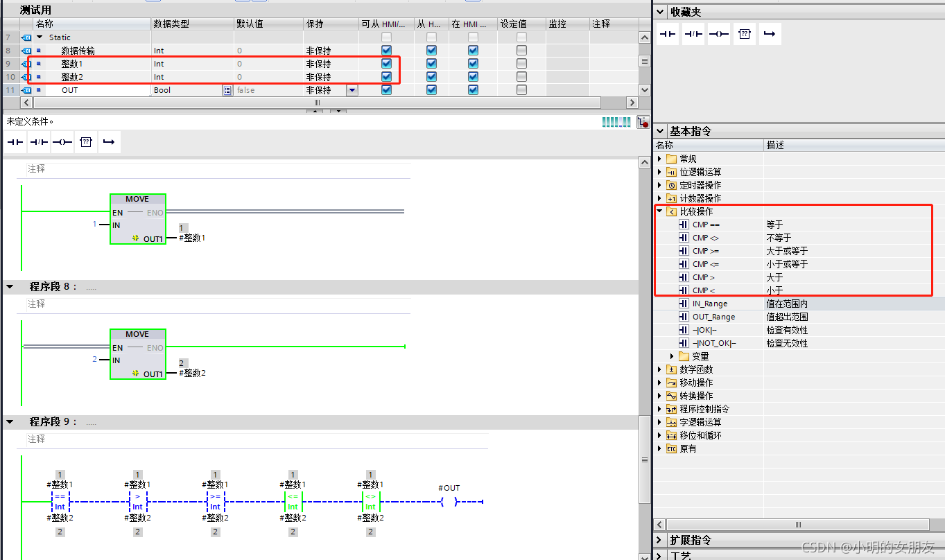945x560 pixels.
Task: Select the >= Int comparator in 程序段 9
Action: coord(216,501)
